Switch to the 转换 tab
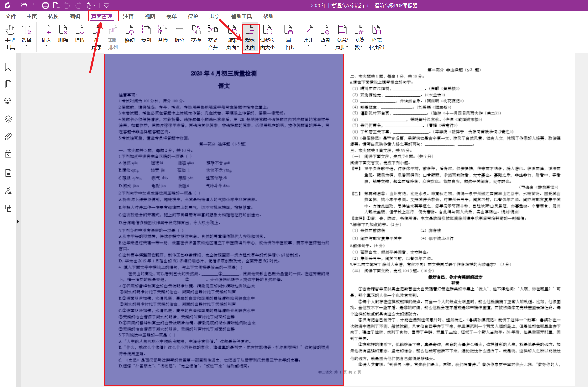 point(53,16)
